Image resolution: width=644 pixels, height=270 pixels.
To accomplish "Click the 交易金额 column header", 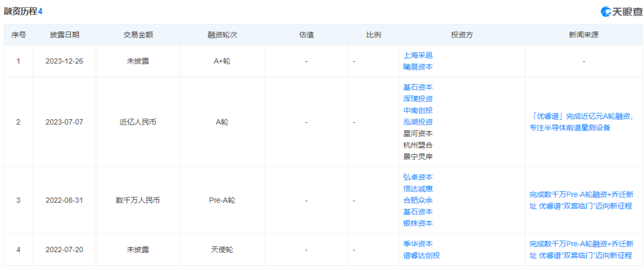I will [138, 35].
